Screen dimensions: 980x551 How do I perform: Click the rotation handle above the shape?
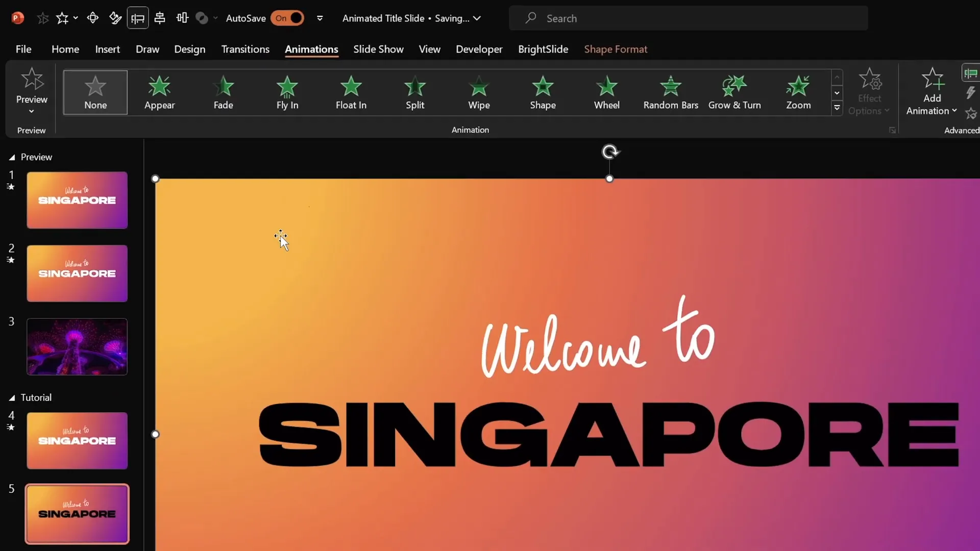610,152
